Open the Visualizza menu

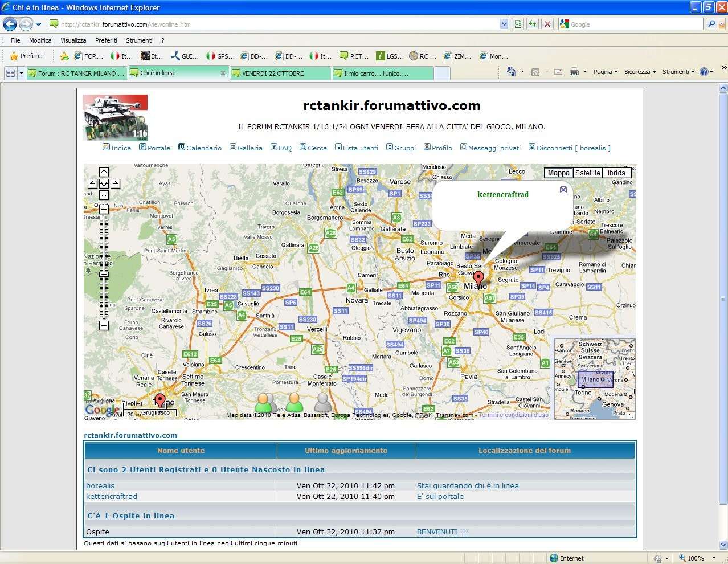[73, 40]
